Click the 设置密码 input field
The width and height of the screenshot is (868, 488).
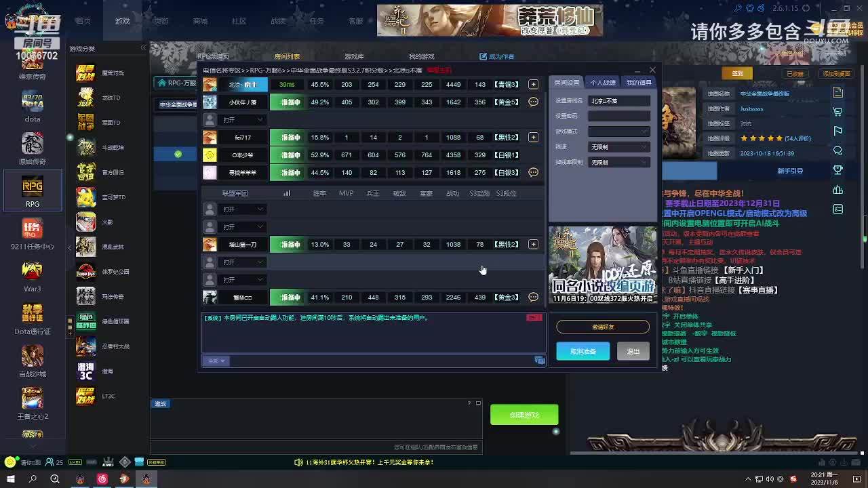(619, 116)
